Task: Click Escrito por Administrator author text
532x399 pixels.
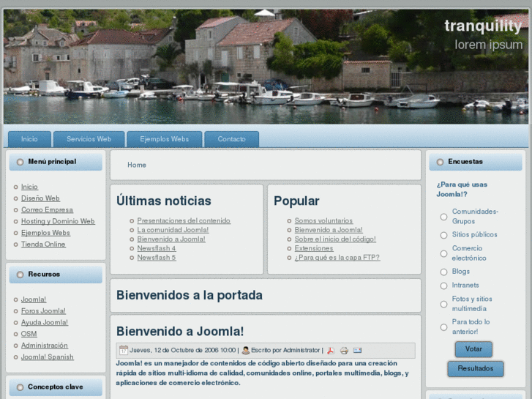Action: [285, 350]
